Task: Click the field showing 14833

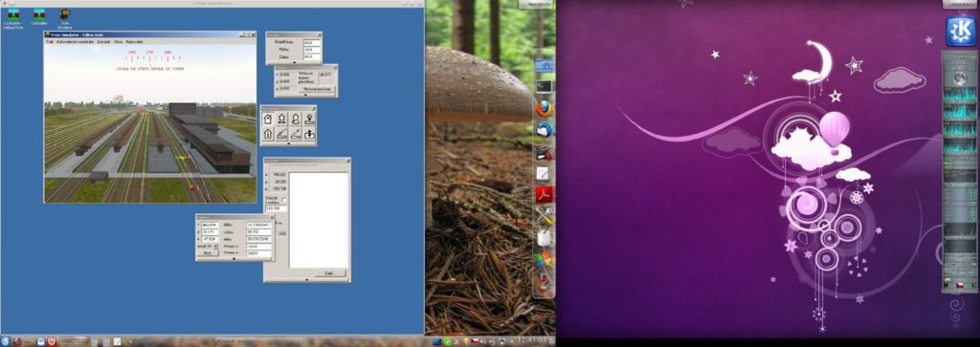Action: (258, 253)
